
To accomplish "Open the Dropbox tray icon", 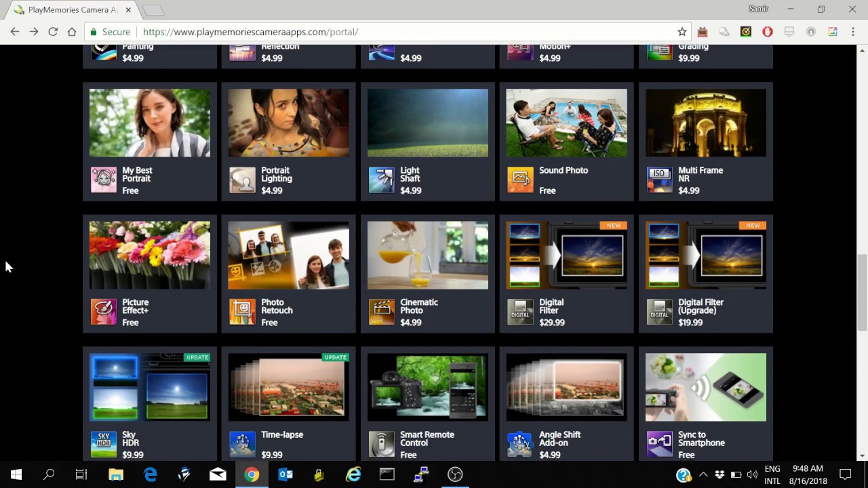I will (719, 474).
